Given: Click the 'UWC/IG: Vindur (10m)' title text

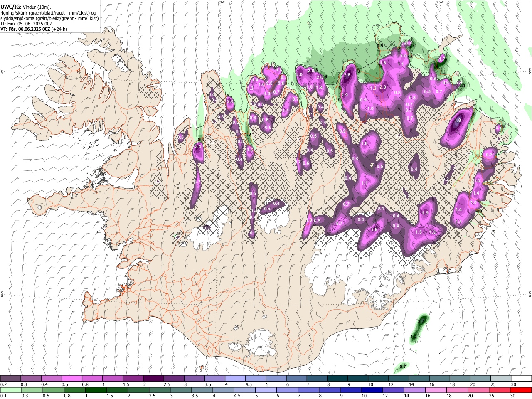Looking at the screenshot, I should point(25,7).
